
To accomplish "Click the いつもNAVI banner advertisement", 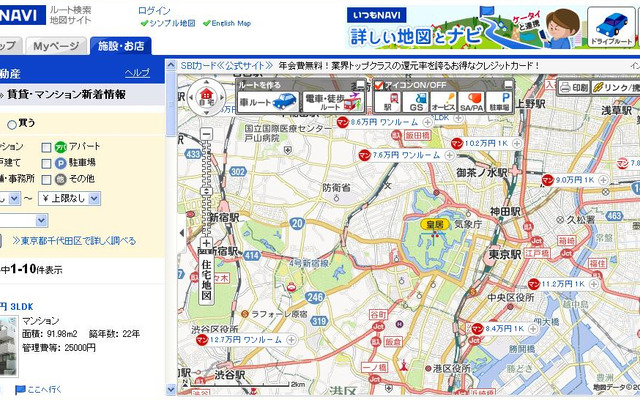I will (x=464, y=27).
